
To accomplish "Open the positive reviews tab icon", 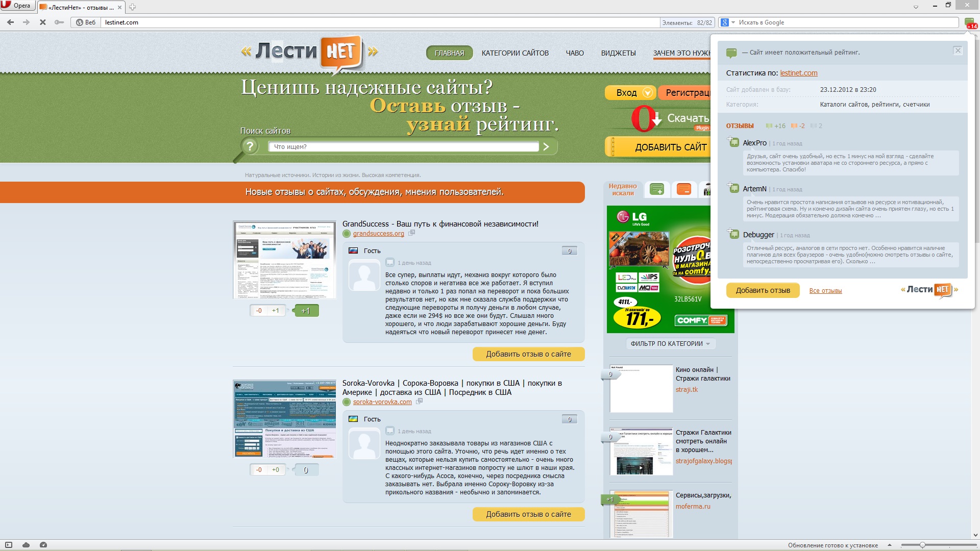I will pyautogui.click(x=657, y=190).
